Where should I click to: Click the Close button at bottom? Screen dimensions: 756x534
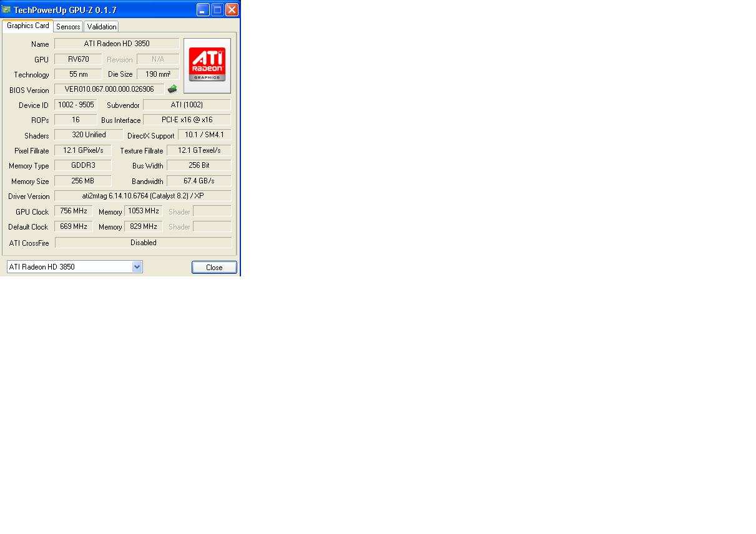pos(214,267)
